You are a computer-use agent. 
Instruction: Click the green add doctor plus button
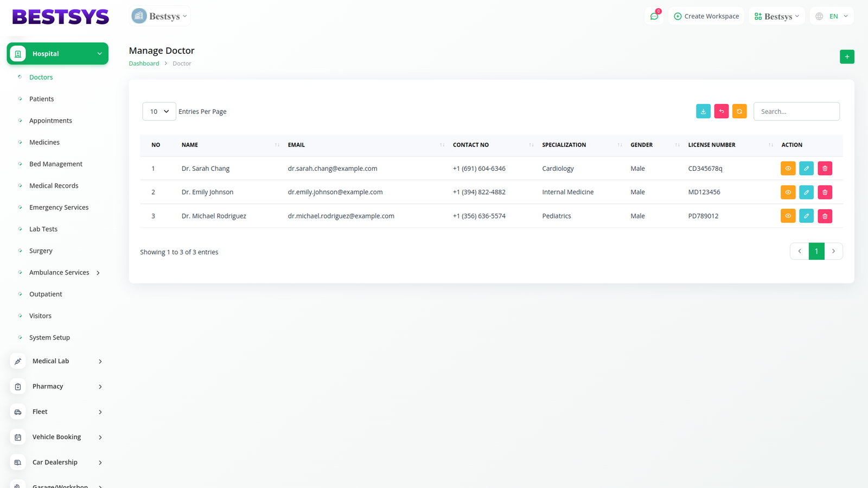(847, 57)
